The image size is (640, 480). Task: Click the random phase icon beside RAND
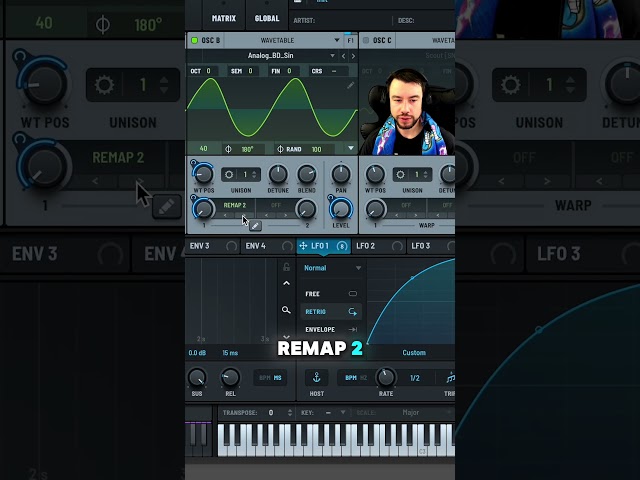(x=280, y=149)
